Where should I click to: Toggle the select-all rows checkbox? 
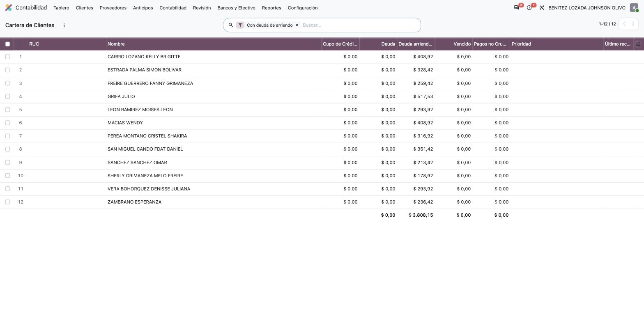click(7, 44)
